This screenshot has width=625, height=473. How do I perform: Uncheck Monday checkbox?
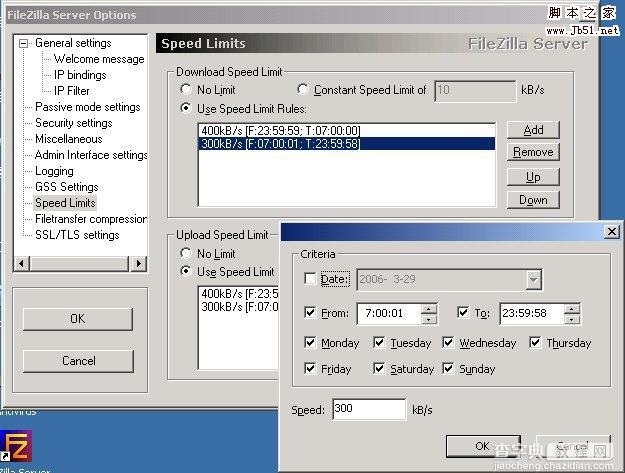[x=310, y=342]
